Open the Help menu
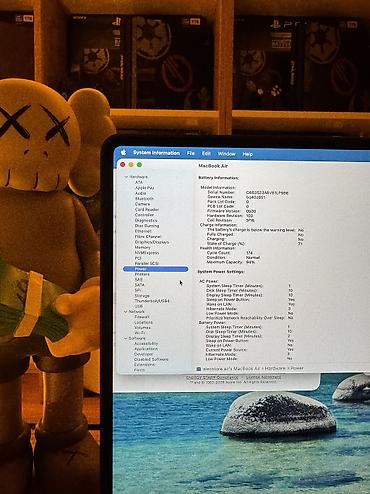The height and width of the screenshot is (494, 370). click(x=248, y=154)
